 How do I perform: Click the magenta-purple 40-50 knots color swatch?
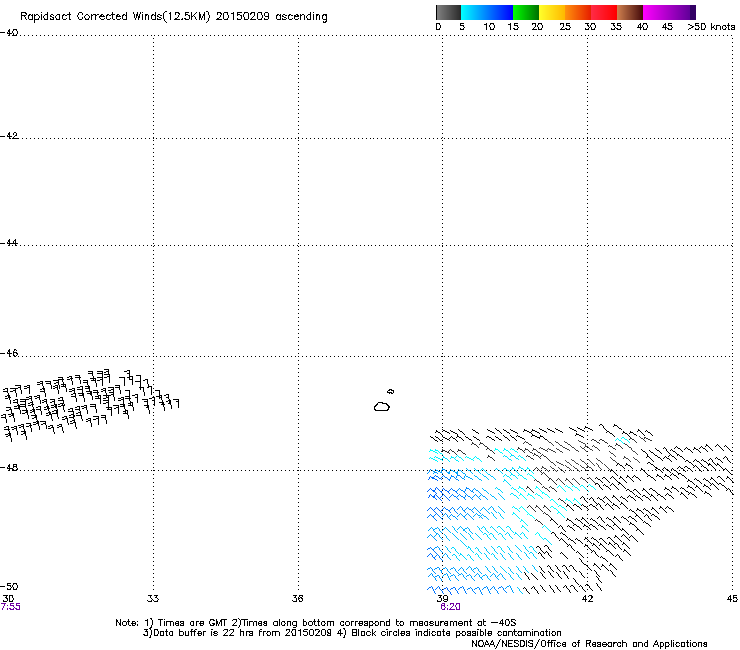[669, 12]
